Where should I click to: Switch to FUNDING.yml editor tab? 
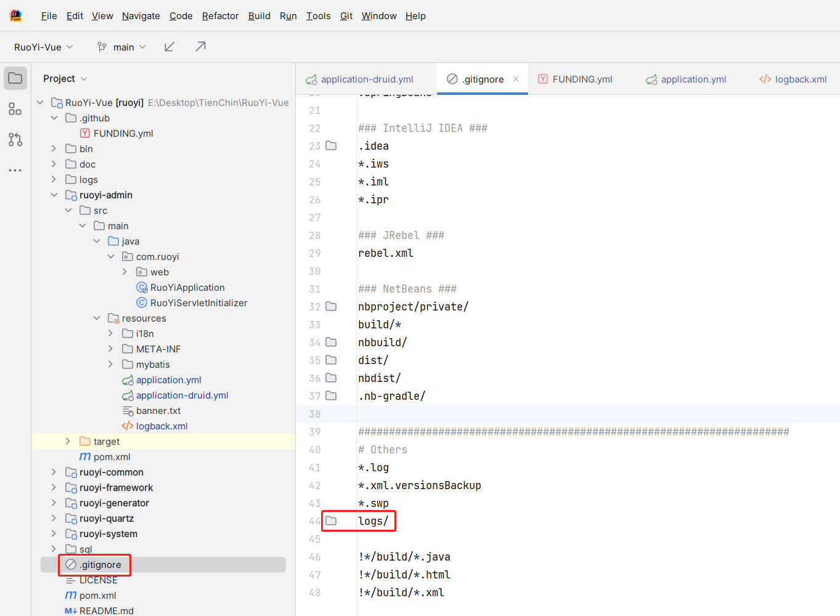575,79
